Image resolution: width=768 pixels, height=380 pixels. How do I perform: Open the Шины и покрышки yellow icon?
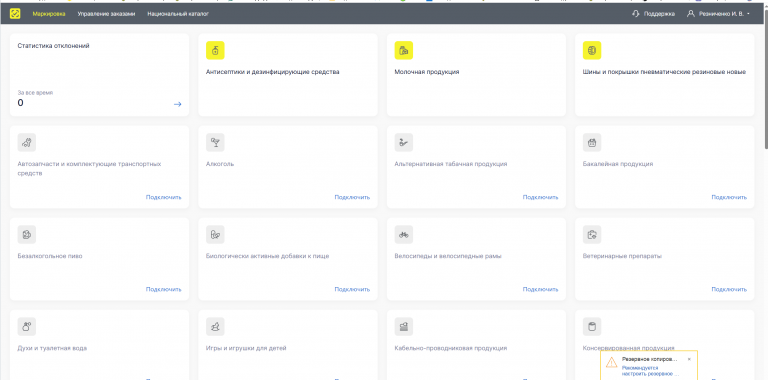click(592, 50)
